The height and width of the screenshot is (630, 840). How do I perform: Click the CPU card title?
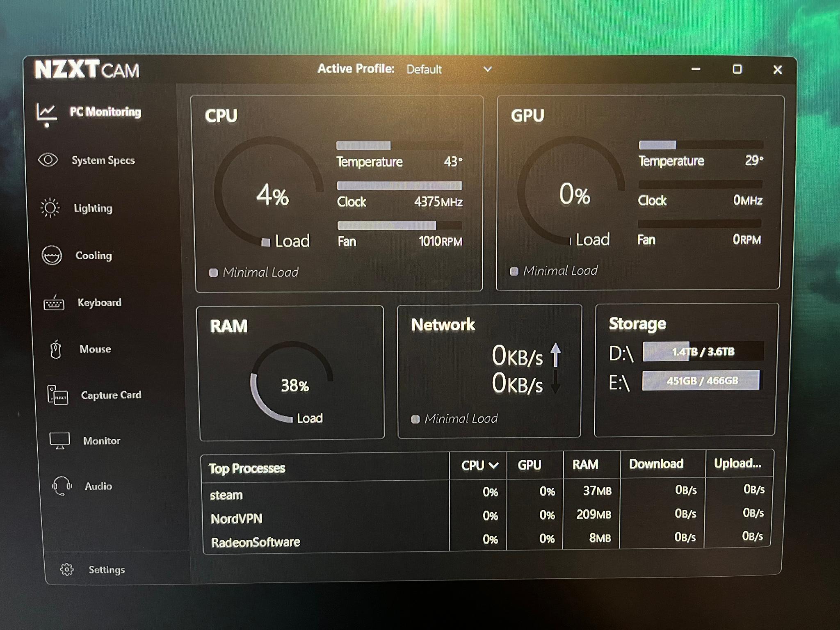pos(221,116)
